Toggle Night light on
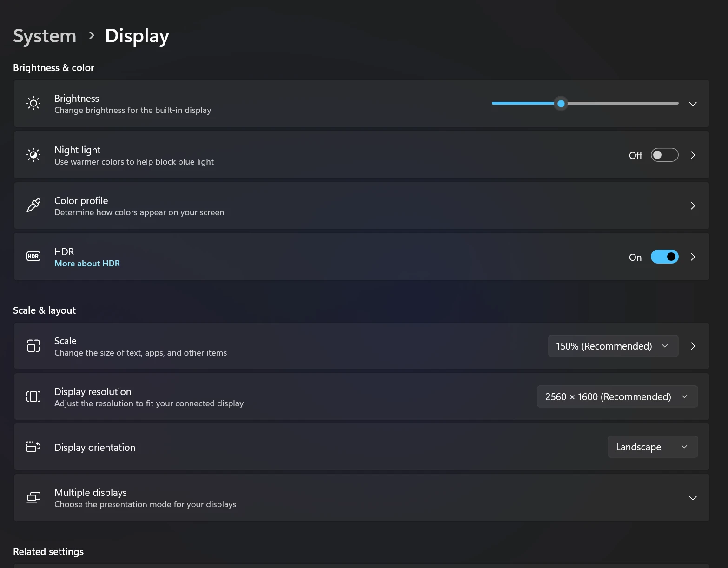The height and width of the screenshot is (568, 728). (664, 155)
